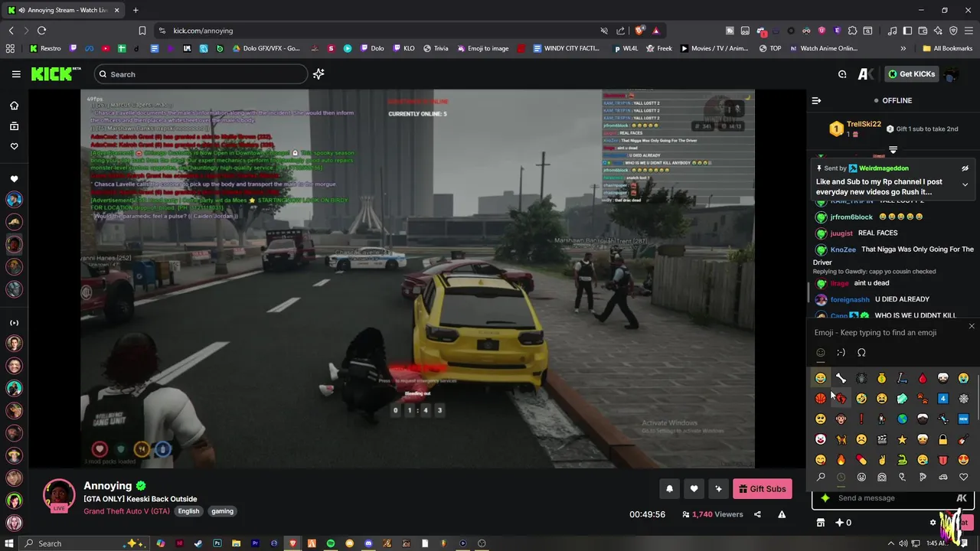This screenshot has height=551, width=980.
Task: Switch to the smiley emoji tab
Action: (x=821, y=353)
